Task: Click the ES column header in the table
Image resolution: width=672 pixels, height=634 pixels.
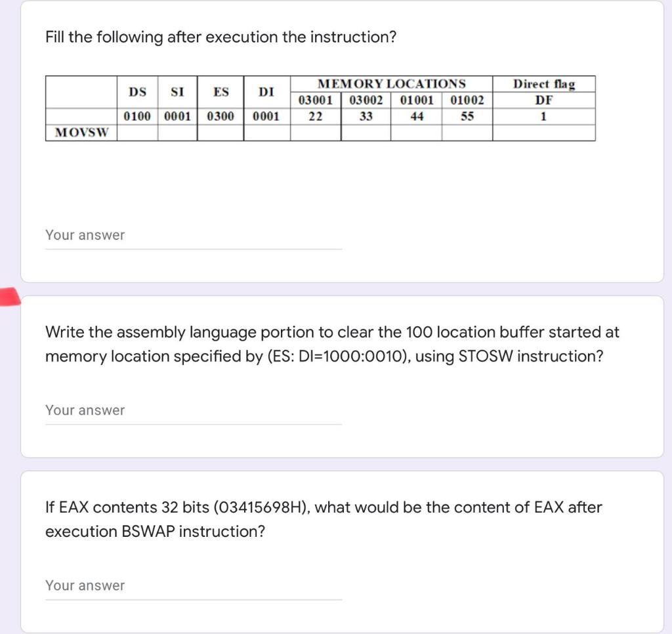Action: [220, 93]
